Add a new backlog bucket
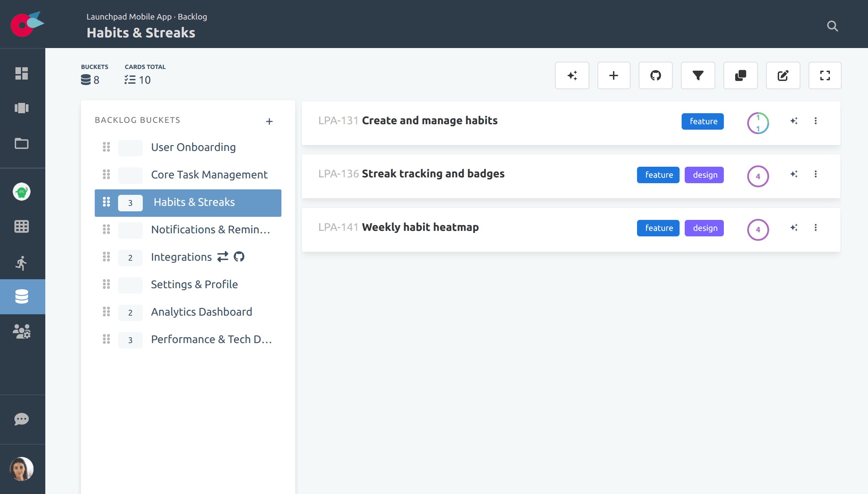The height and width of the screenshot is (494, 868). (x=269, y=121)
